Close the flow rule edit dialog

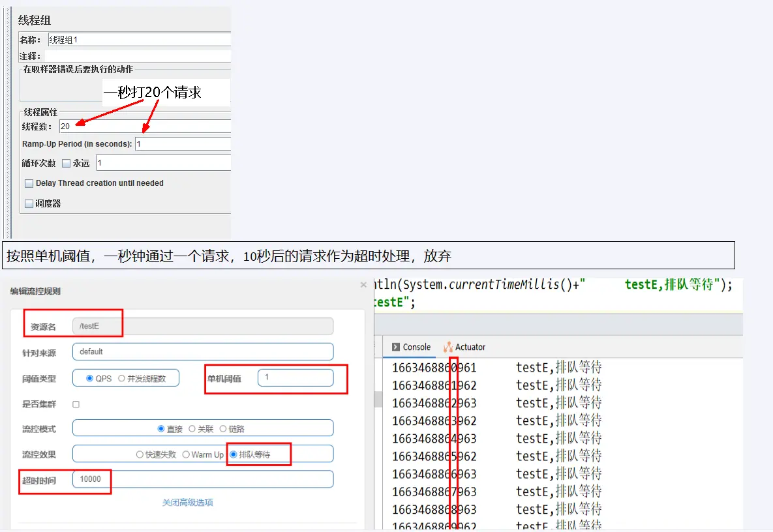click(x=363, y=285)
